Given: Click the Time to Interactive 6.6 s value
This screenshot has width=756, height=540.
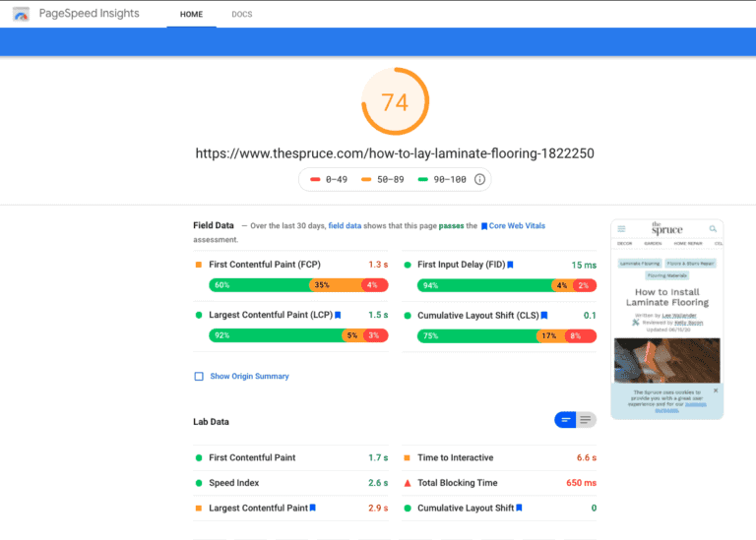Looking at the screenshot, I should click(587, 457).
